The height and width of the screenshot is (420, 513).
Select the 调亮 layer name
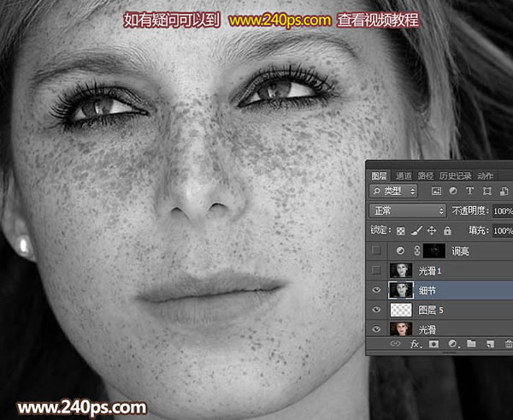pos(460,251)
